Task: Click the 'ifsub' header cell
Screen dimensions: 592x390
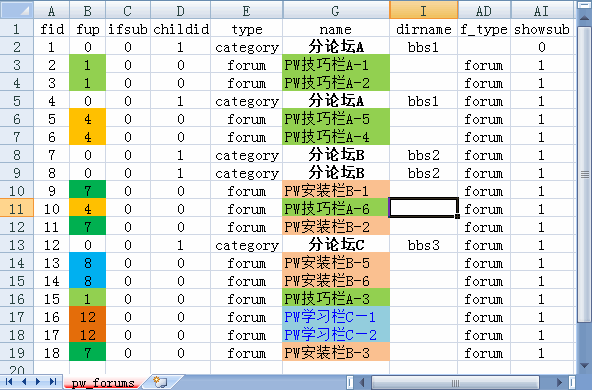Action: tap(128, 29)
